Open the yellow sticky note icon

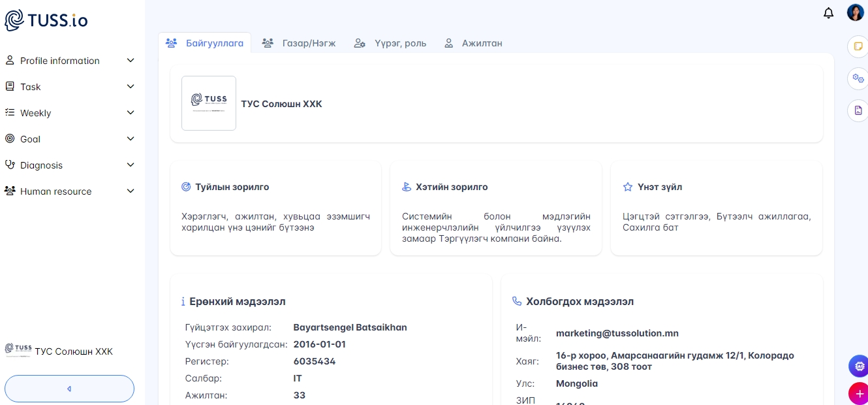pos(858,47)
